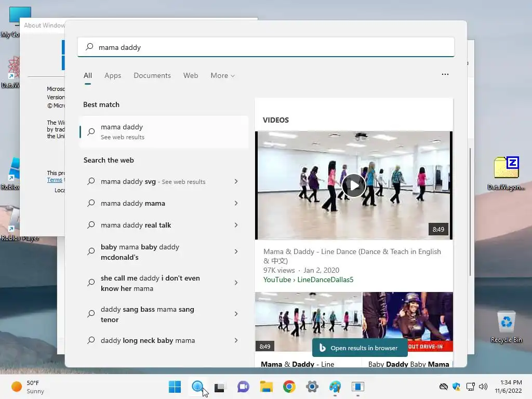Select the DataWagon red desktop shortcut
This screenshot has height=399, width=532.
tap(10, 72)
